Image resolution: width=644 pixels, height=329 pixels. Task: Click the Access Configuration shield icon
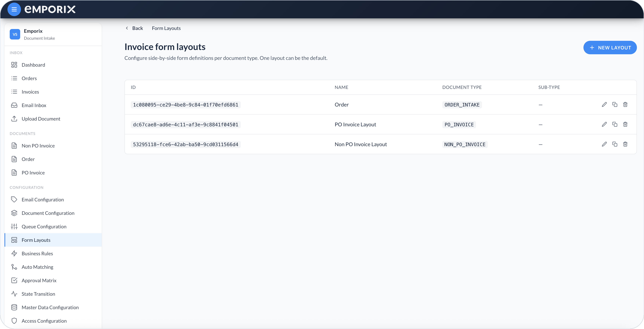click(14, 321)
